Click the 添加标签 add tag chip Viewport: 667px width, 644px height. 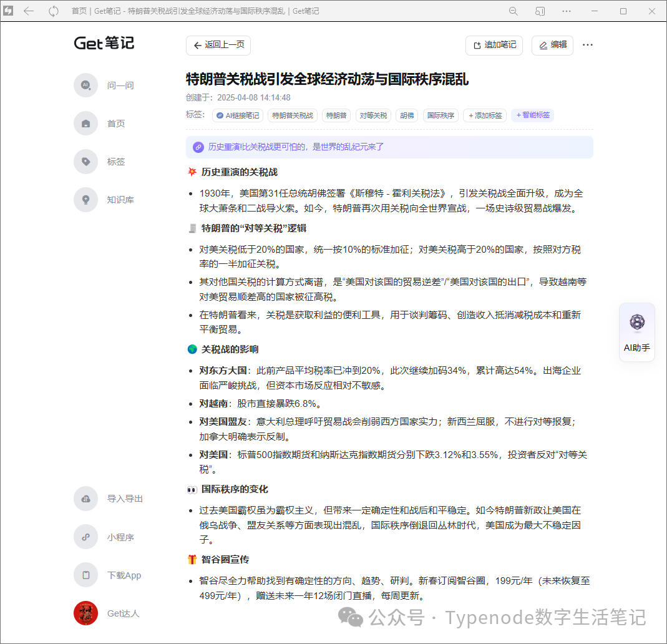(x=485, y=115)
